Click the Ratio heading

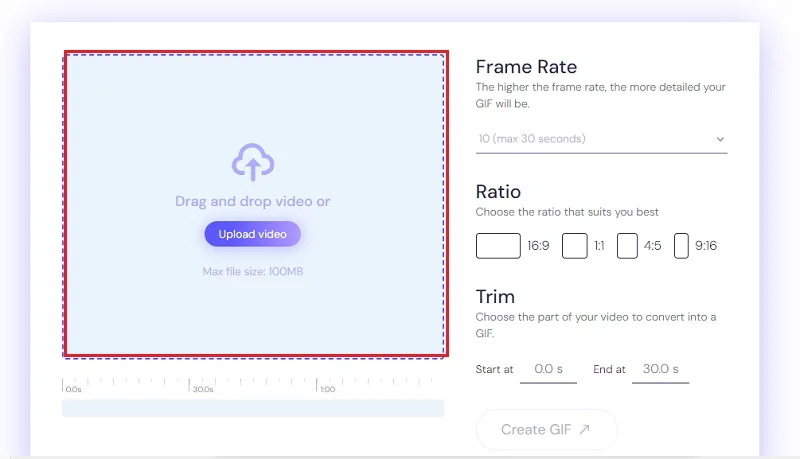[498, 192]
